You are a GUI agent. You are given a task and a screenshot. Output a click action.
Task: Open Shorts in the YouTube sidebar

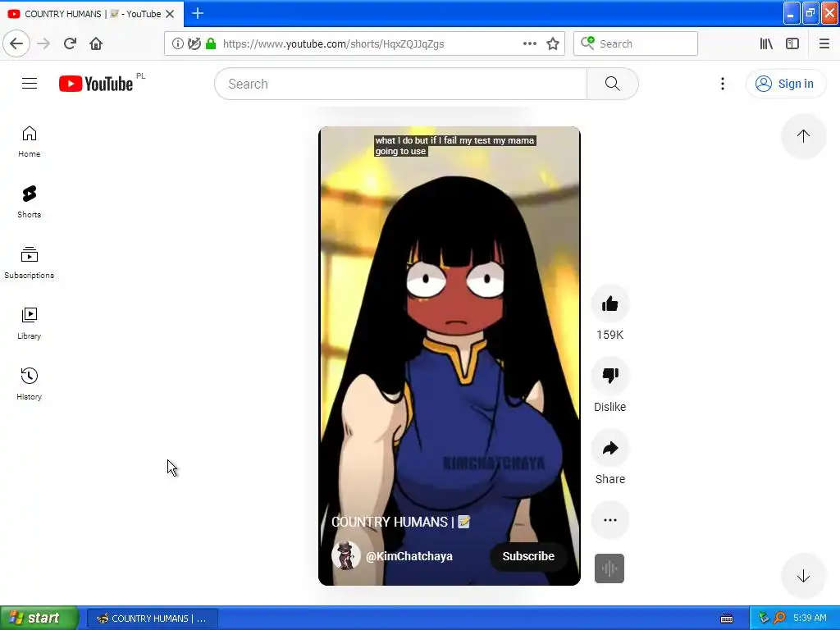point(29,202)
